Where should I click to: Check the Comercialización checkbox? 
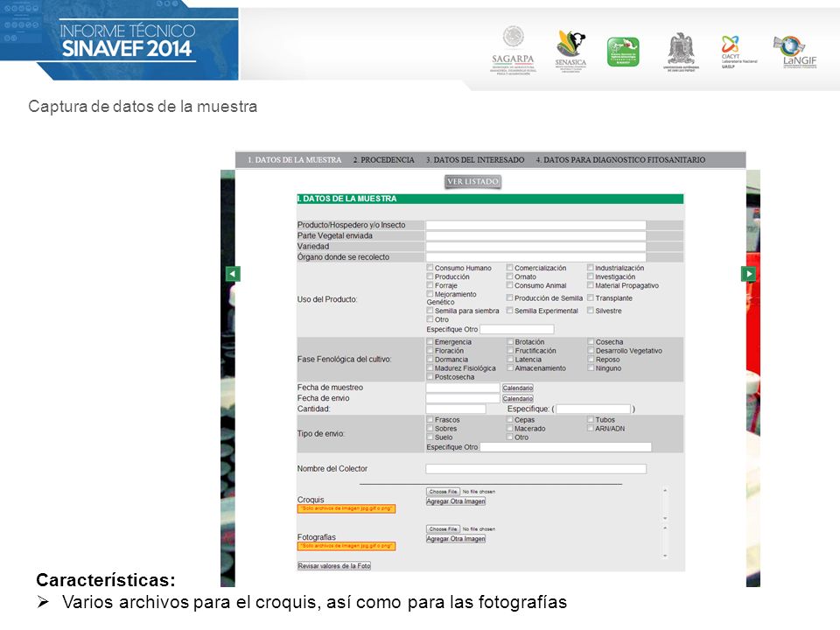tap(510, 268)
